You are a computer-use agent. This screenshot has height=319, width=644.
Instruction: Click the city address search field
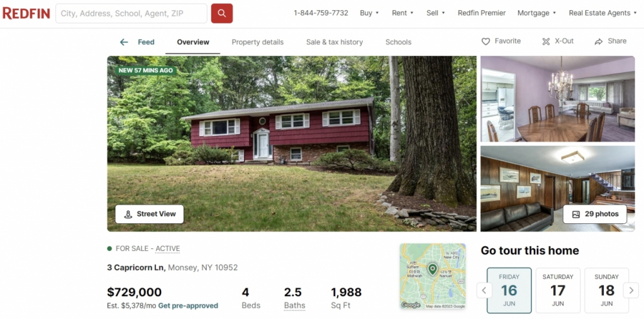tap(131, 14)
